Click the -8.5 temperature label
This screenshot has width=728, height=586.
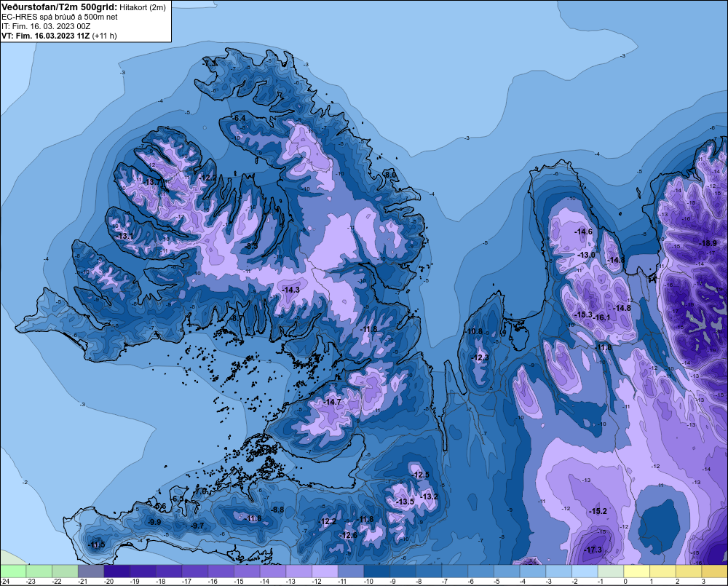[x=251, y=245]
